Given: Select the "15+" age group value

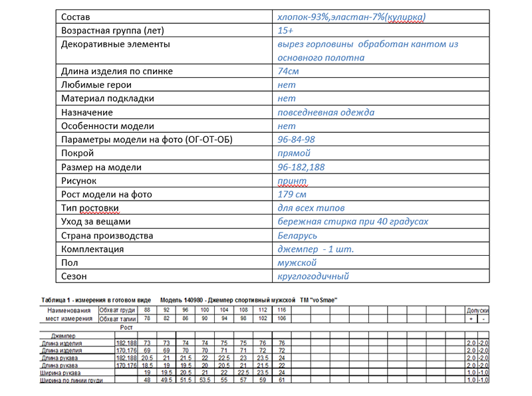Looking at the screenshot, I should pyautogui.click(x=285, y=31).
